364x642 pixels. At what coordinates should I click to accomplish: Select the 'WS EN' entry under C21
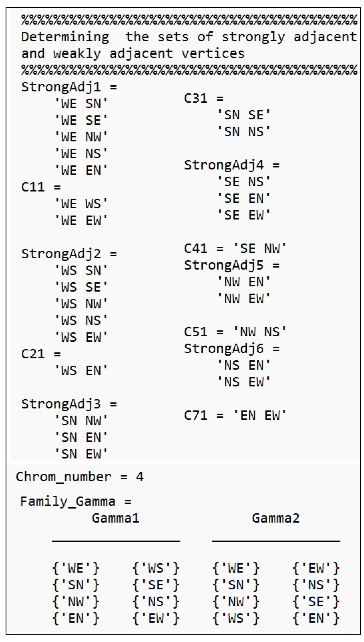coord(81,371)
